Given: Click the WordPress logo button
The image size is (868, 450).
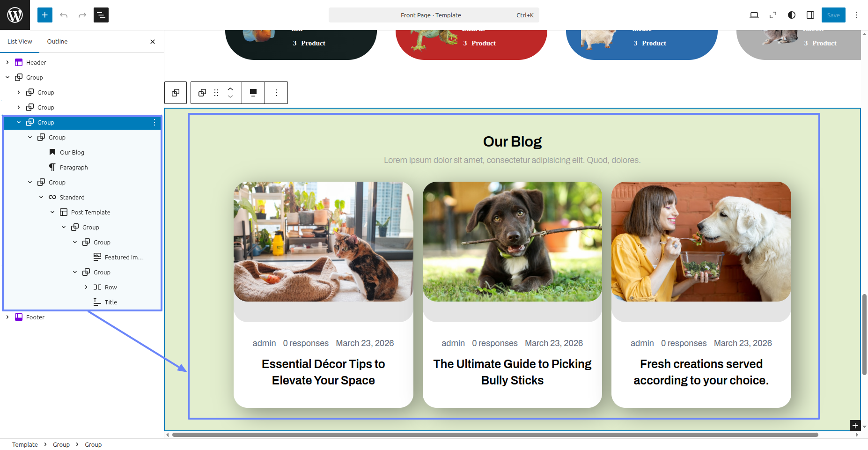Looking at the screenshot, I should click(x=15, y=15).
